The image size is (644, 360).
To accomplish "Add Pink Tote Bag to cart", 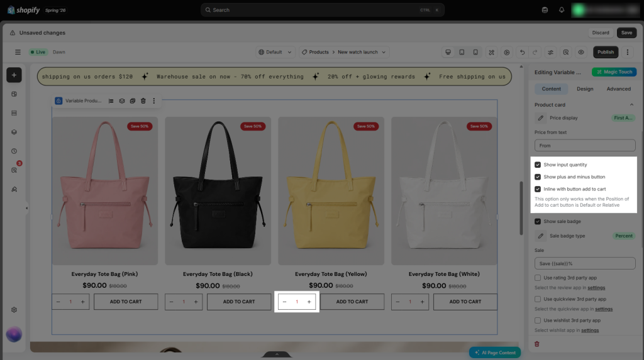I will pos(126,302).
